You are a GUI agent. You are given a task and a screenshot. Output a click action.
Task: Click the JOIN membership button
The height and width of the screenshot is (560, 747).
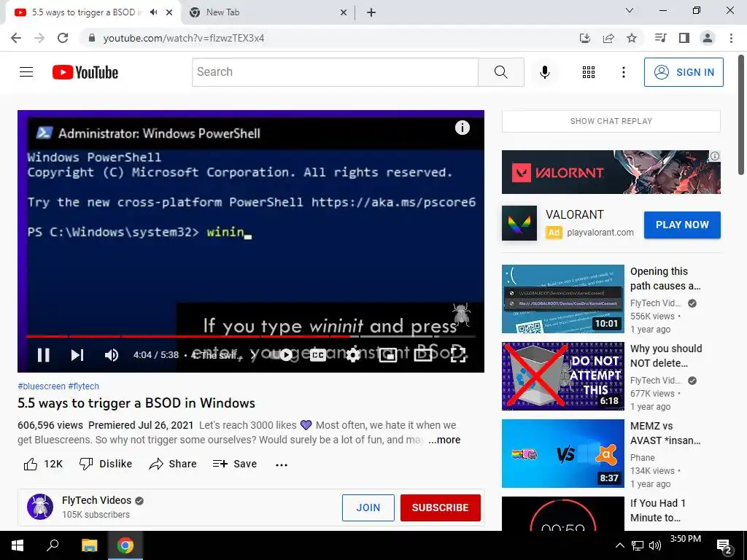click(368, 507)
